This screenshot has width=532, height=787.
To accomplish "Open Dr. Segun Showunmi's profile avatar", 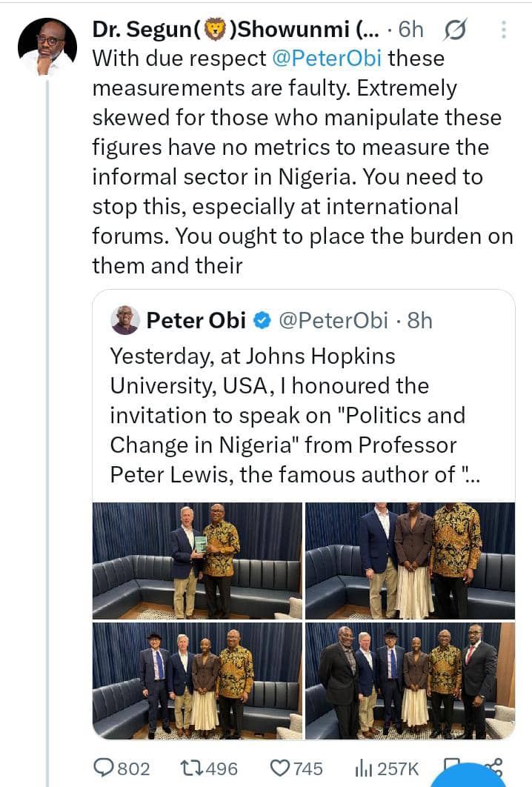I will pos(47,46).
